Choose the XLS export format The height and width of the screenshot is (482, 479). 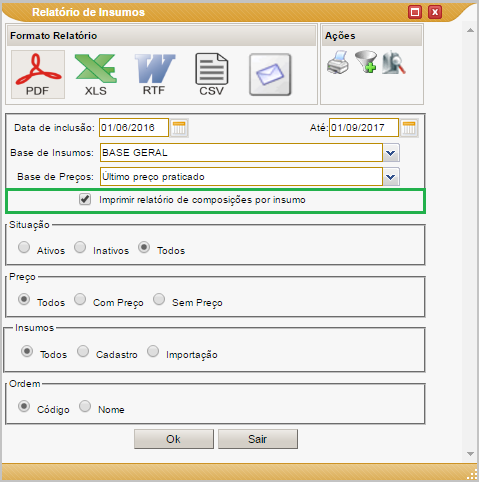96,75
